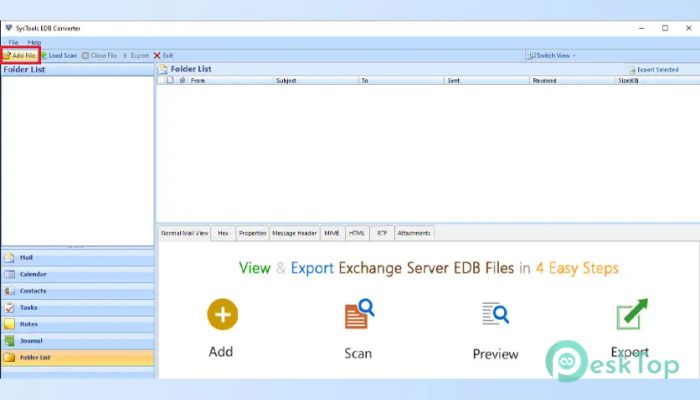Open the Help menu

point(34,42)
